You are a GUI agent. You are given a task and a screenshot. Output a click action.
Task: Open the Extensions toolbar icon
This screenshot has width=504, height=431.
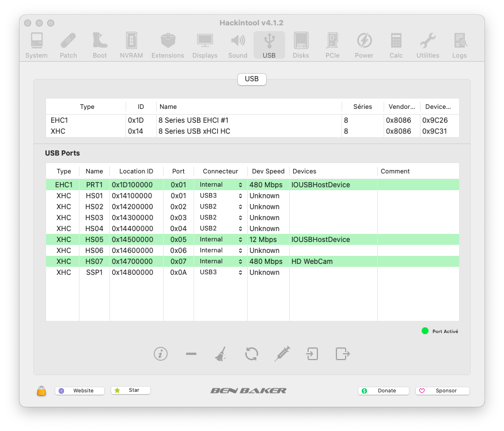coord(168,46)
